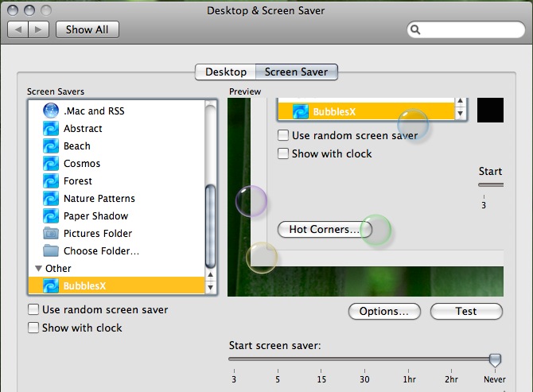Viewport: 533px width, 392px height.
Task: Select .Mac and RSS in the list
Action: point(117,111)
